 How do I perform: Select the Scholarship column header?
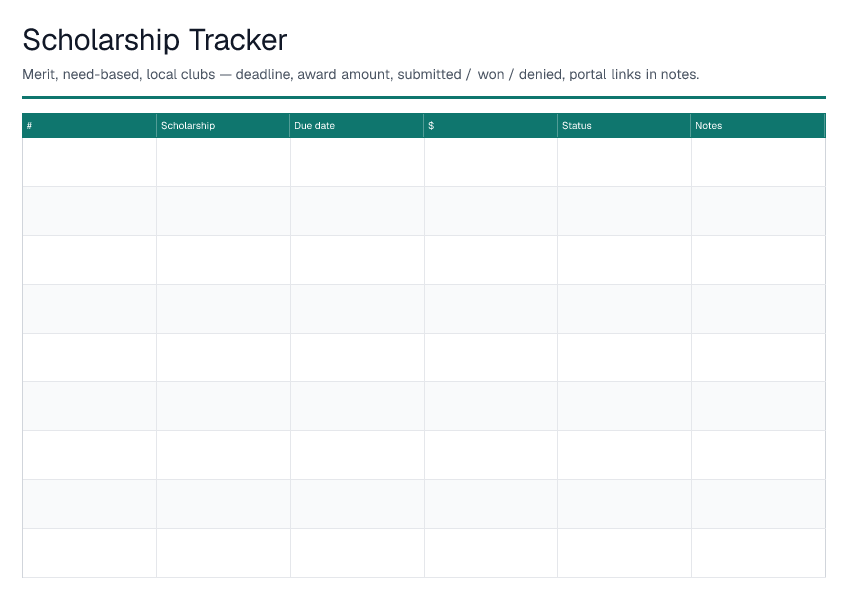[223, 126]
